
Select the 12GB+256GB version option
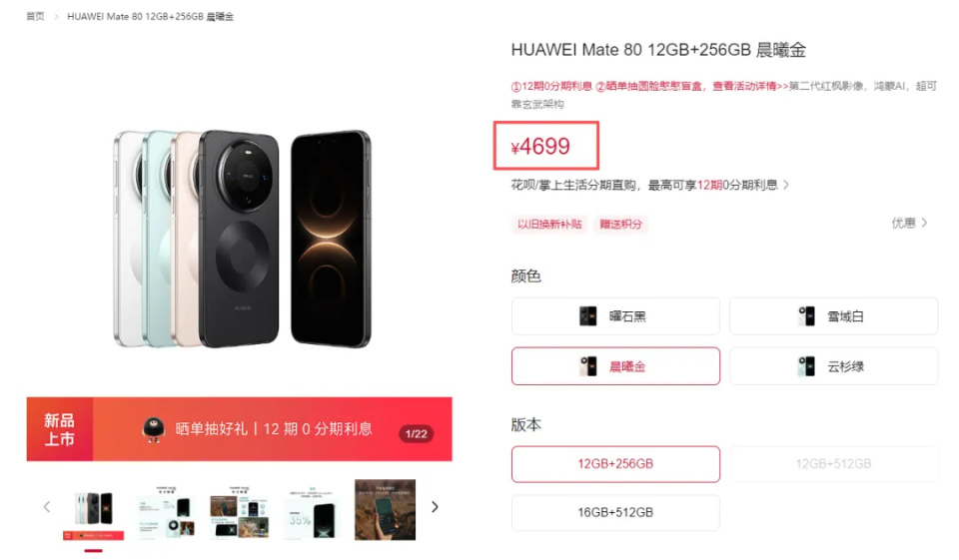615,464
